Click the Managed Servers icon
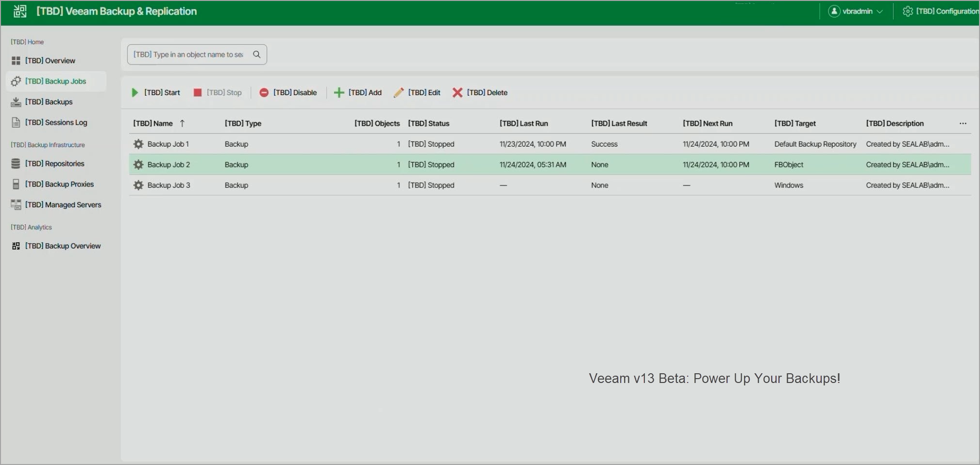The height and width of the screenshot is (465, 980). 16,205
